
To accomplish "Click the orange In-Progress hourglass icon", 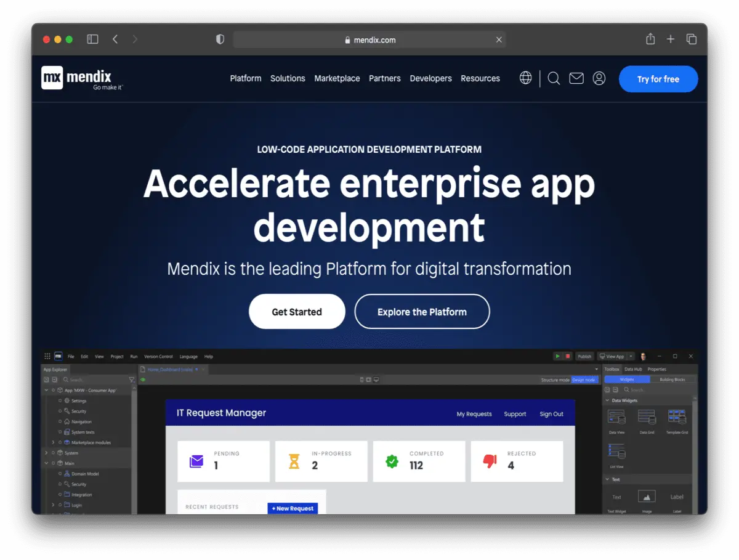I will [x=294, y=461].
